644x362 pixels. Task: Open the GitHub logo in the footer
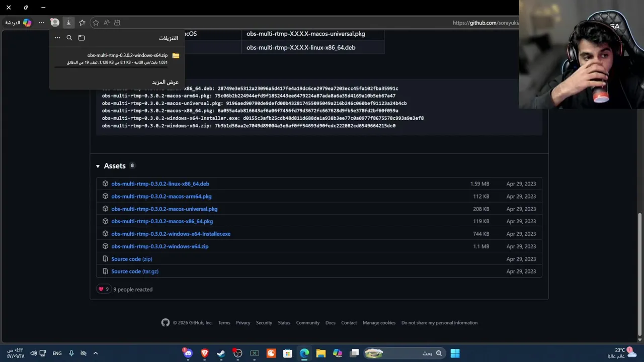pos(166,323)
